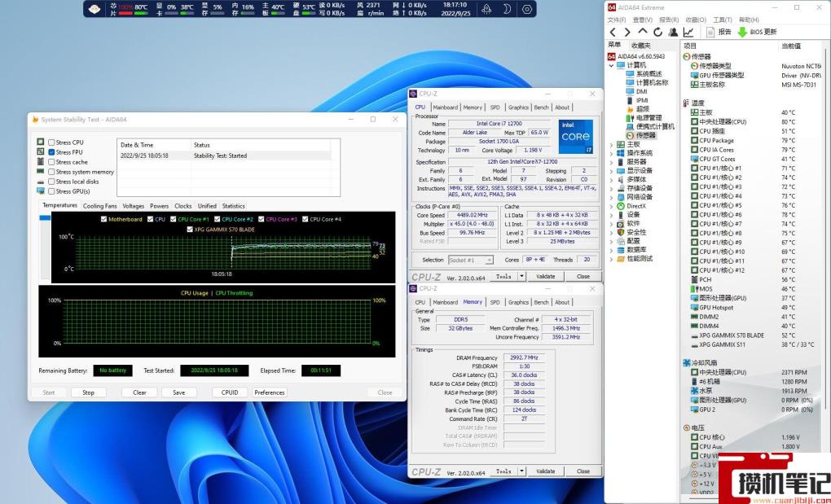Image resolution: width=831 pixels, height=504 pixels.
Task: Click the 软件 software icon in tree
Action: pyautogui.click(x=621, y=223)
